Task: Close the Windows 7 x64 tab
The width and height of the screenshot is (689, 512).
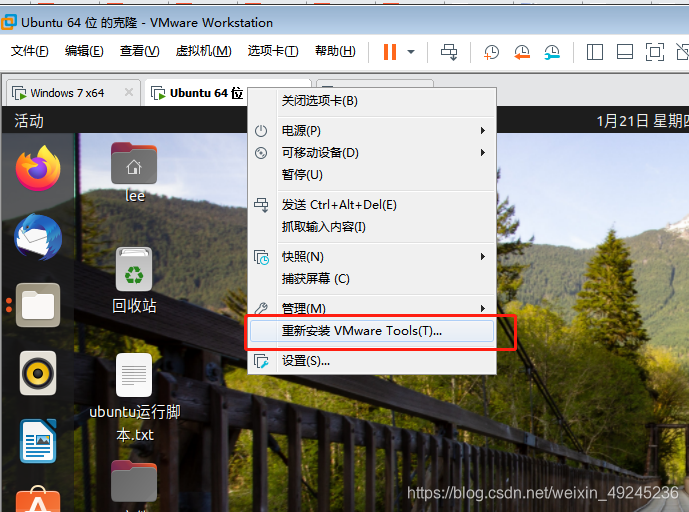Action: pyautogui.click(x=129, y=92)
